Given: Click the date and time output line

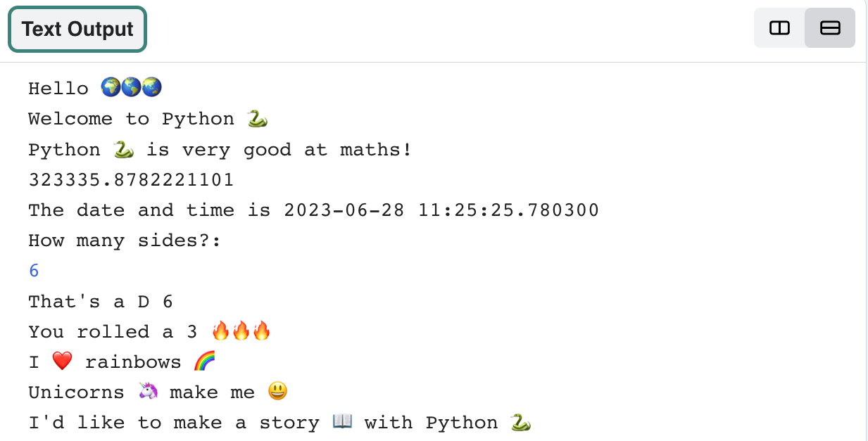Looking at the screenshot, I should [313, 210].
